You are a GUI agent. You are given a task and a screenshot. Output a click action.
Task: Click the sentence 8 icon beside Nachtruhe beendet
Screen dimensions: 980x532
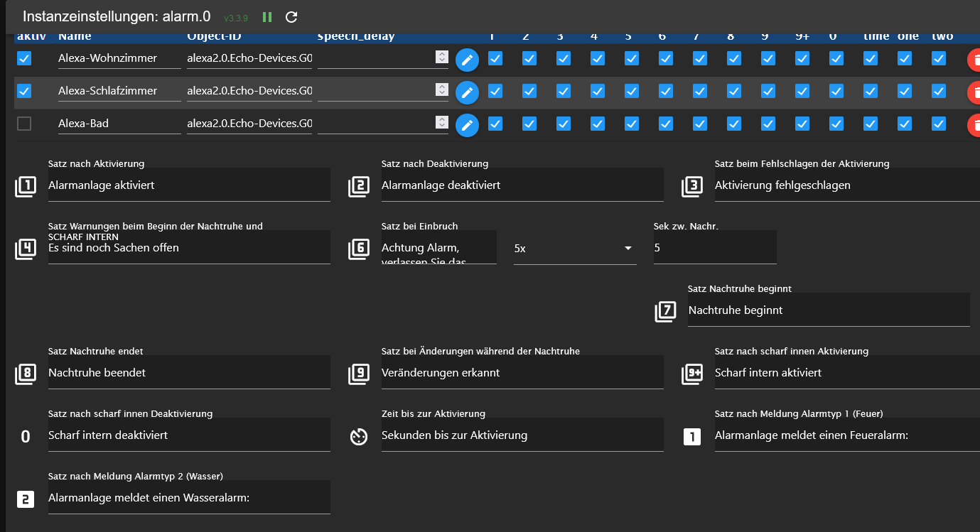(x=26, y=374)
